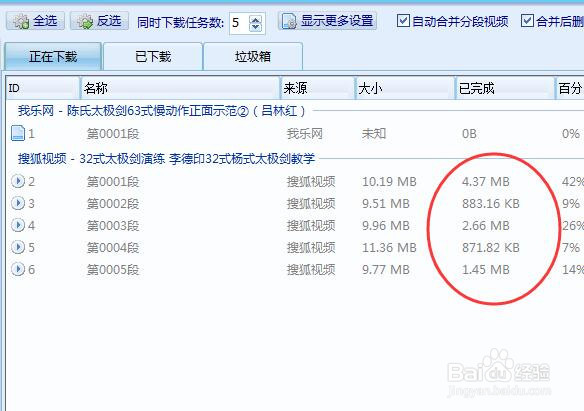Click size value 9.77 MB
Viewport: 584px width, 411px height.
[x=386, y=270]
